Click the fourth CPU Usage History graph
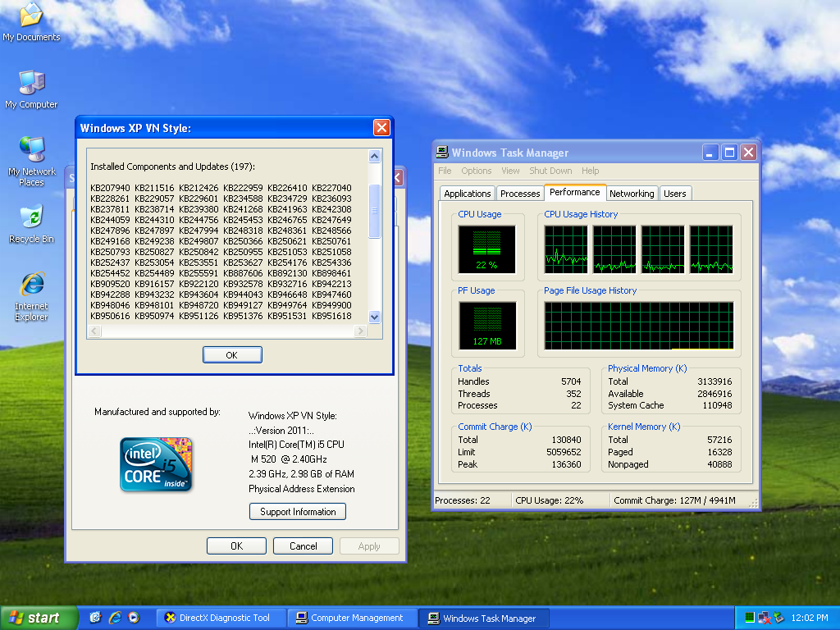 [x=711, y=249]
